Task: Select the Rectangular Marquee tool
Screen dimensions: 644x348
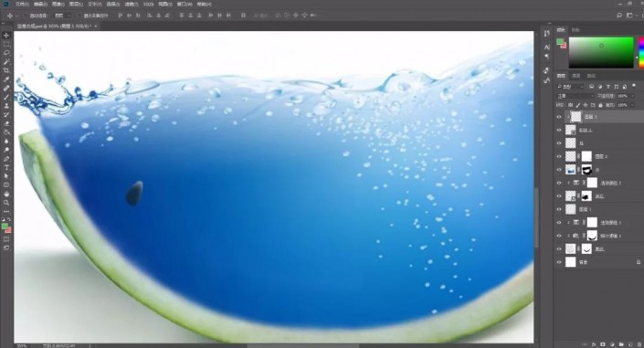Action: click(x=6, y=45)
